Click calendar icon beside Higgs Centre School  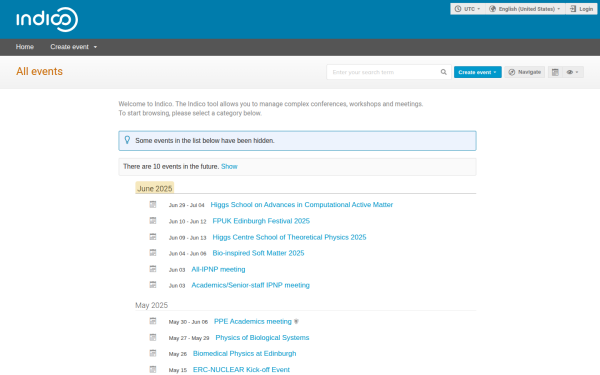tap(153, 237)
